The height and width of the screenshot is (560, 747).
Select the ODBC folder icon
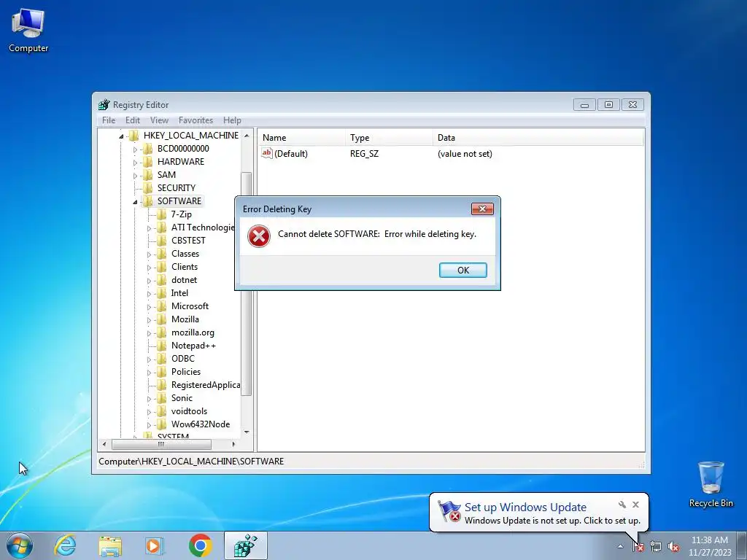coord(161,359)
